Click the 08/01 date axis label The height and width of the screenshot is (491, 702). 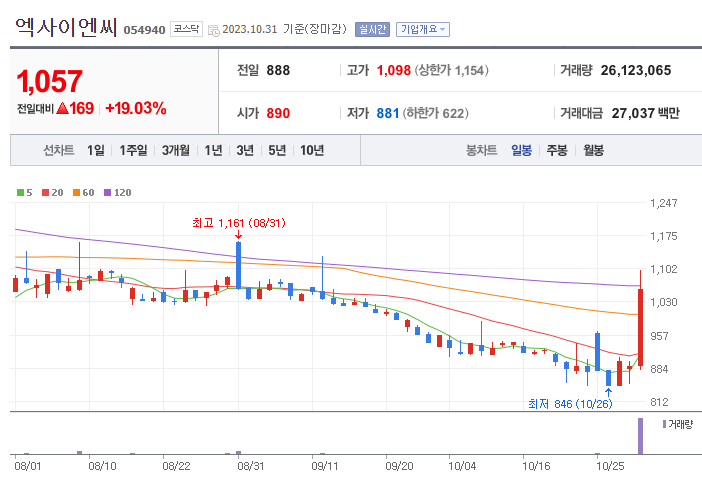click(28, 466)
